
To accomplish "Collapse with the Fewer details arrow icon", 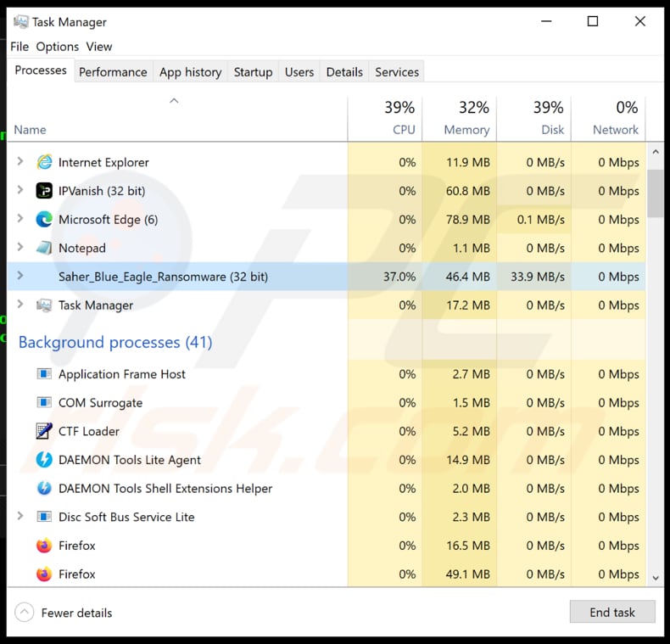I will click(x=25, y=613).
